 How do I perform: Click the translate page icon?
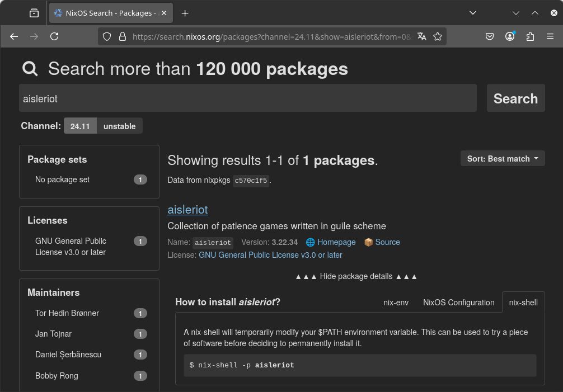coord(422,36)
